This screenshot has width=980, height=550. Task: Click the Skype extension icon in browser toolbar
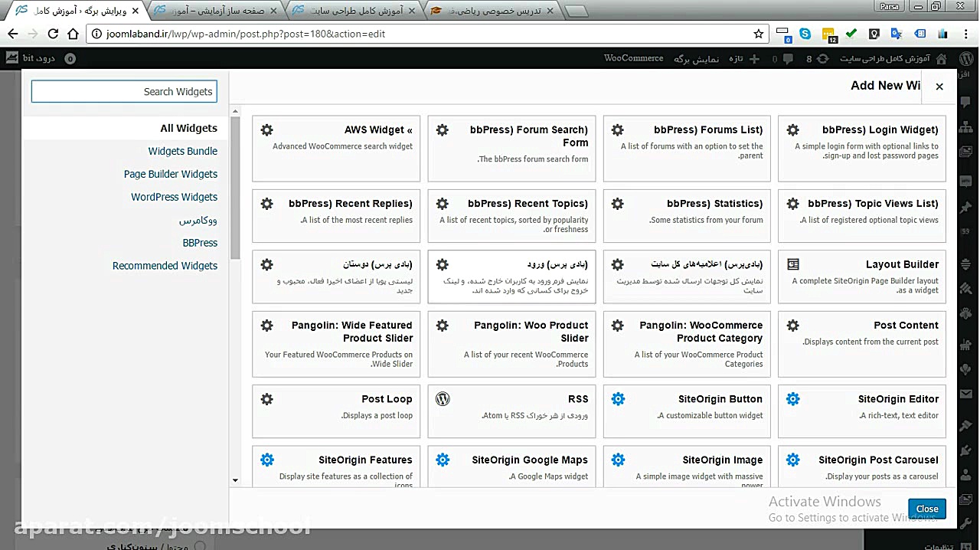click(805, 34)
